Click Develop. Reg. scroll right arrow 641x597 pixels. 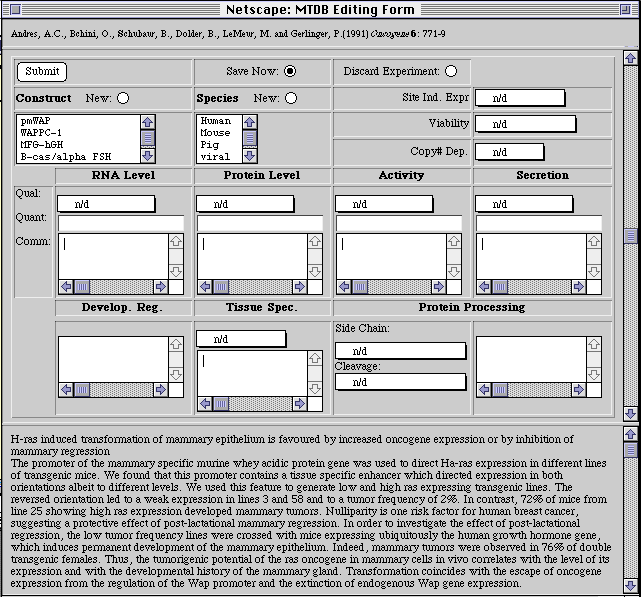click(x=161, y=390)
